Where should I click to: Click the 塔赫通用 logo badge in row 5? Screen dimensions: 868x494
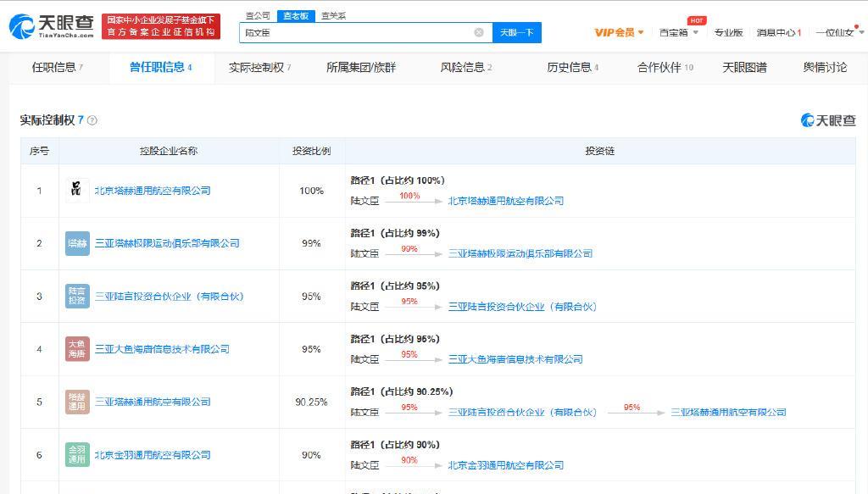[77, 402]
